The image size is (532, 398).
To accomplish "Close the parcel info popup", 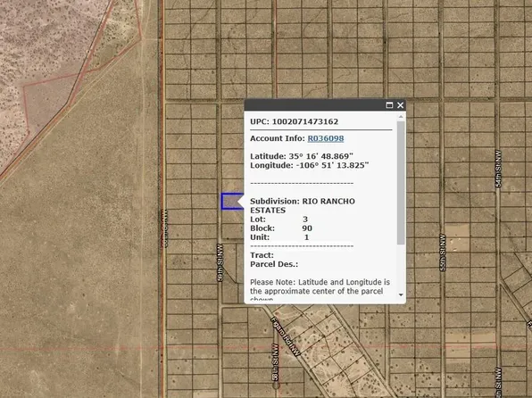I will (x=401, y=105).
